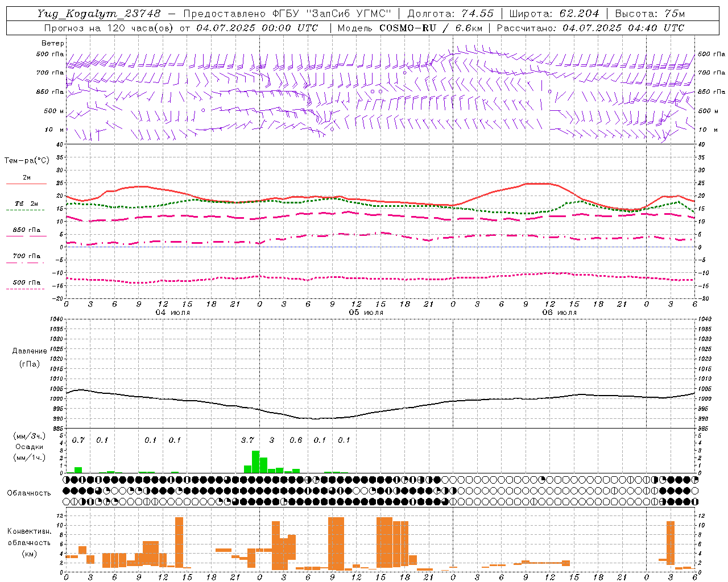The height and width of the screenshot is (582, 728).
Task: Click the 0.7 precipitation total value
Action: tap(78, 440)
